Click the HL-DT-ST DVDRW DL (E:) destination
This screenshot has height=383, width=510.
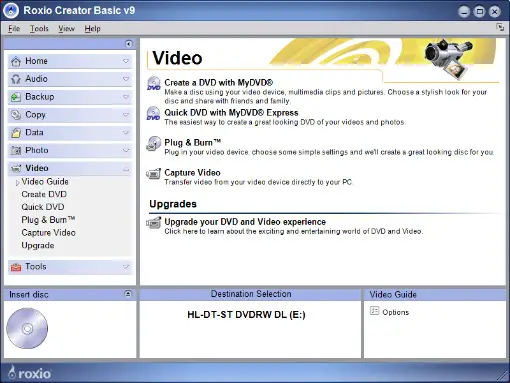click(246, 315)
